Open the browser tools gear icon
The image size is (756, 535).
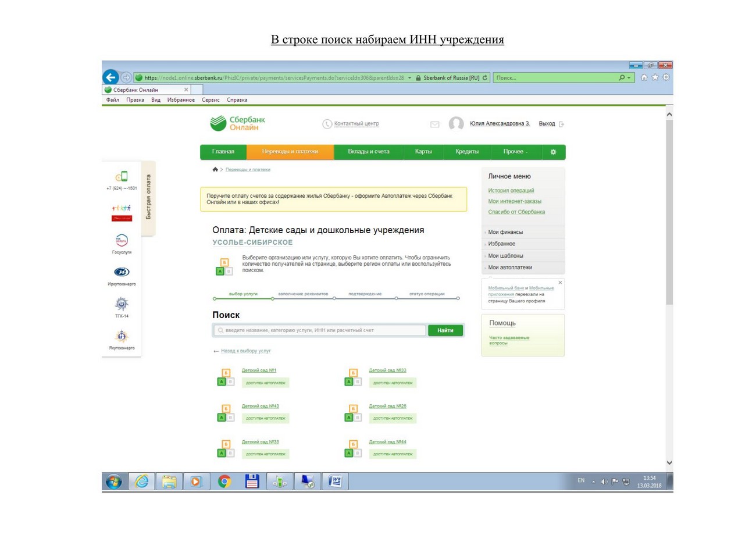(667, 77)
